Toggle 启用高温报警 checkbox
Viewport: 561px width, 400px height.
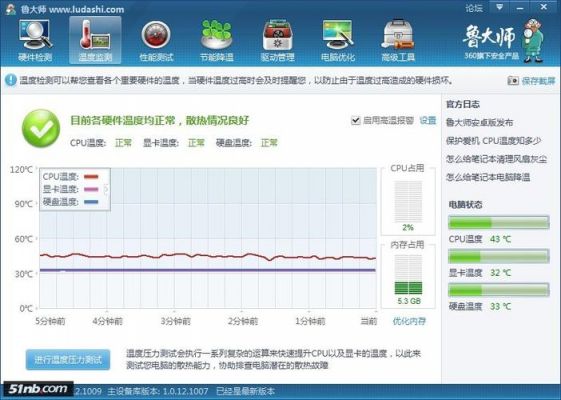[355, 121]
